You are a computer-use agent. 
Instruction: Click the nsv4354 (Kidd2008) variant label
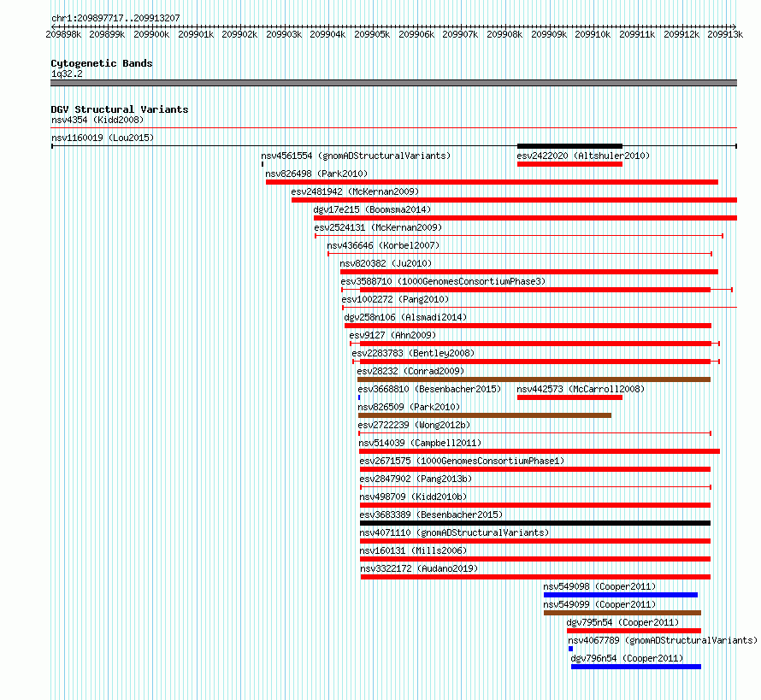97,120
